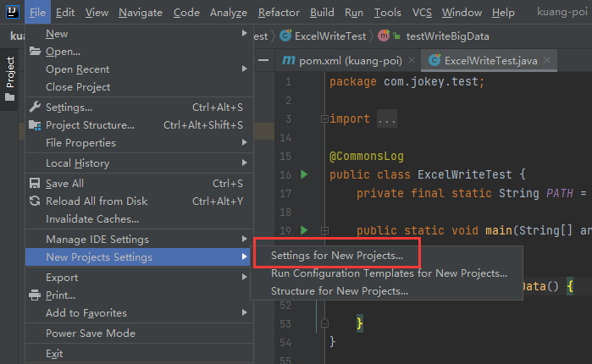The image size is (592, 364).
Task: Switch to the pom.xml (kuang-poi) tab
Action: [350, 60]
